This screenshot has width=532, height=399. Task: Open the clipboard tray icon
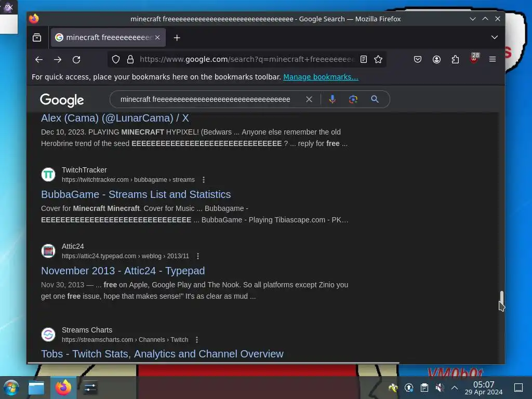click(424, 388)
